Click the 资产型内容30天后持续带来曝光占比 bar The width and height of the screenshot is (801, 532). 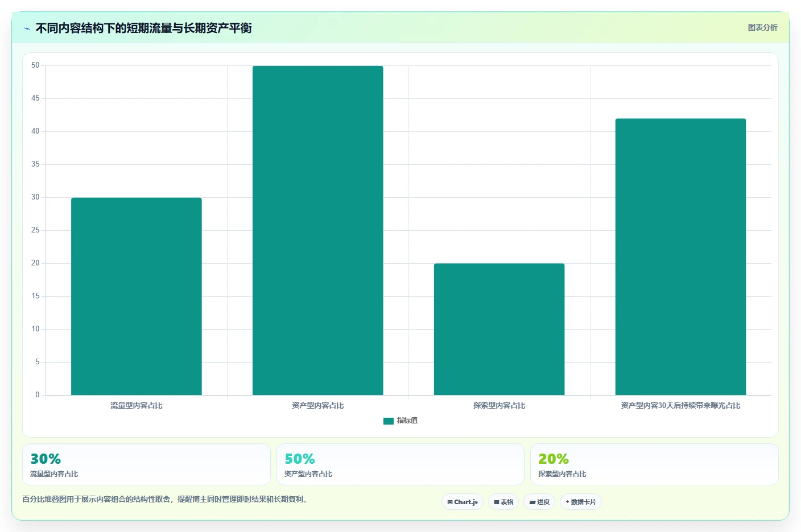(x=680, y=257)
